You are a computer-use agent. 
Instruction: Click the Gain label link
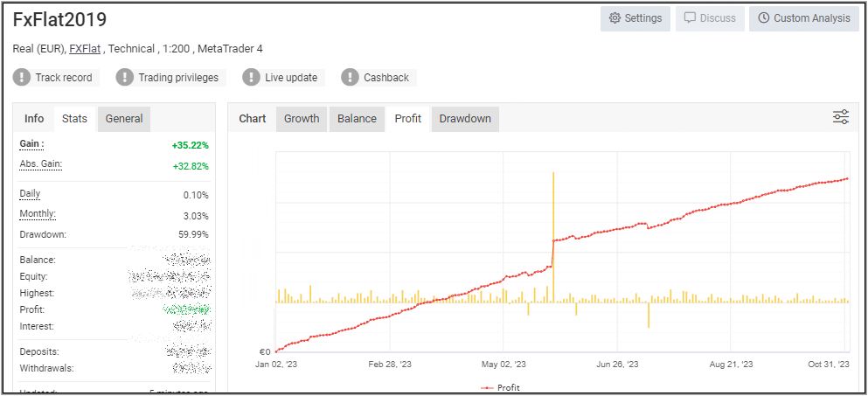tap(31, 143)
